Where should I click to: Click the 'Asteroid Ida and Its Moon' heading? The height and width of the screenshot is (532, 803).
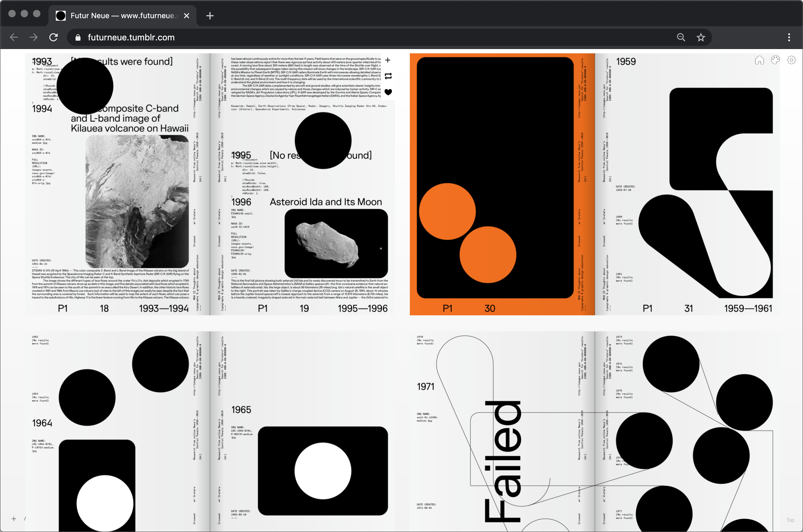click(x=326, y=202)
